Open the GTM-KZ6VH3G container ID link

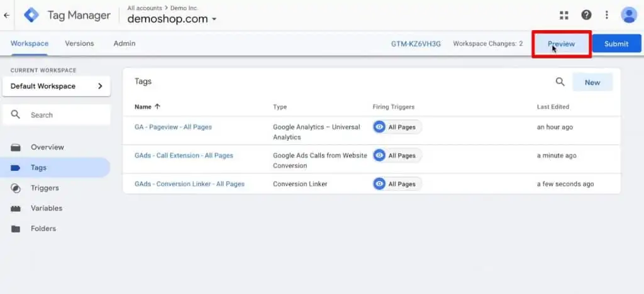click(416, 44)
